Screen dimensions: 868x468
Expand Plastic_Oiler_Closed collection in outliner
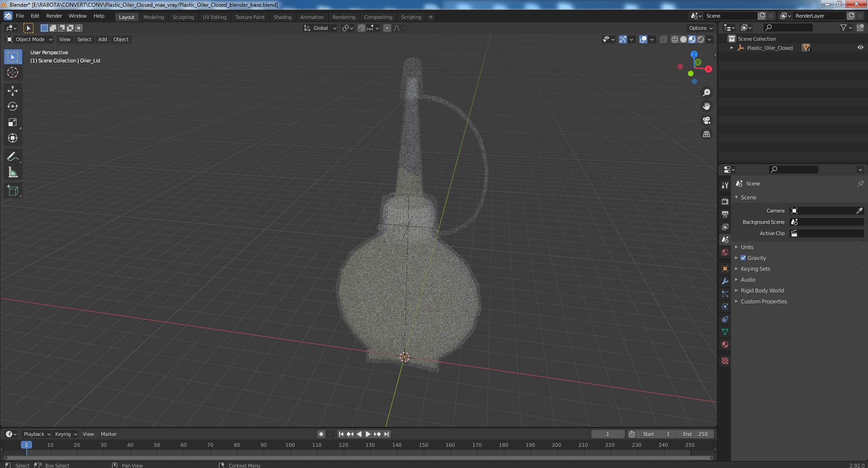pos(732,47)
